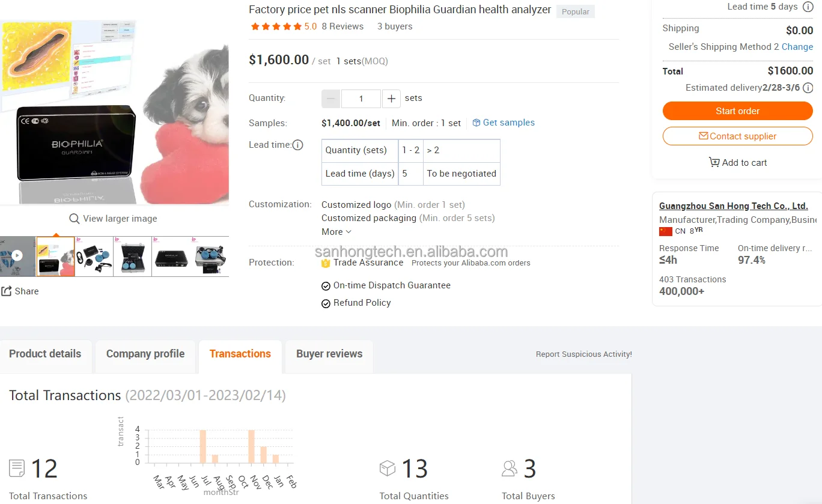This screenshot has width=822, height=504.
Task: Select the open aluminum case thumbnail
Action: pyautogui.click(x=132, y=256)
